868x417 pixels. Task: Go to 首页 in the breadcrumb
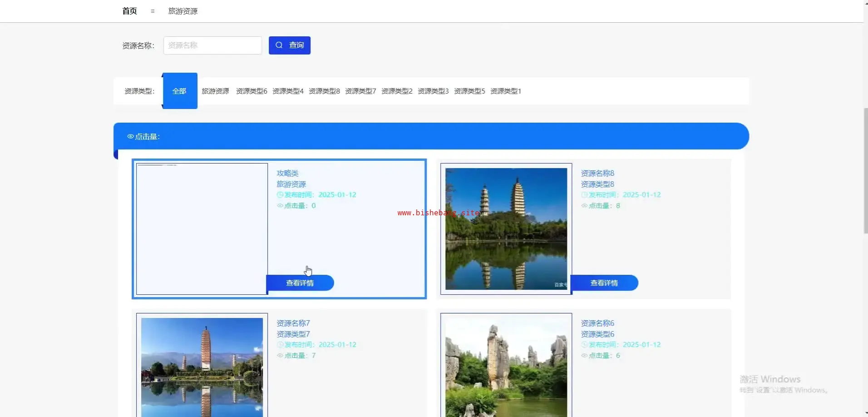pos(129,11)
